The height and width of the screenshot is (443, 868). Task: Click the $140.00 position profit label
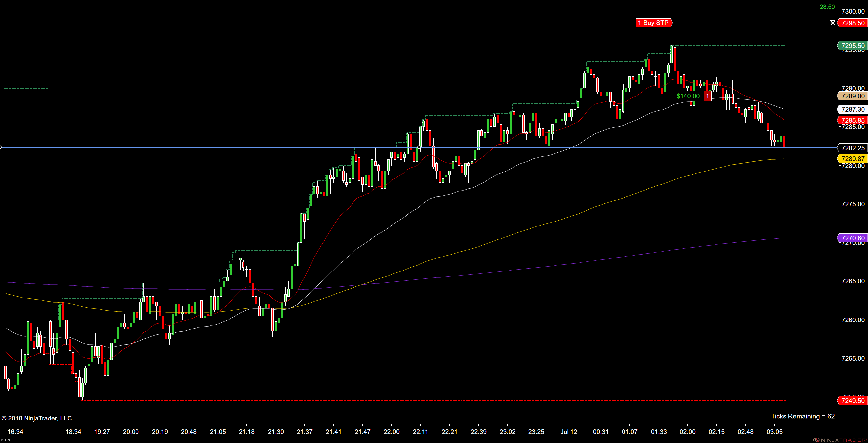coord(688,96)
